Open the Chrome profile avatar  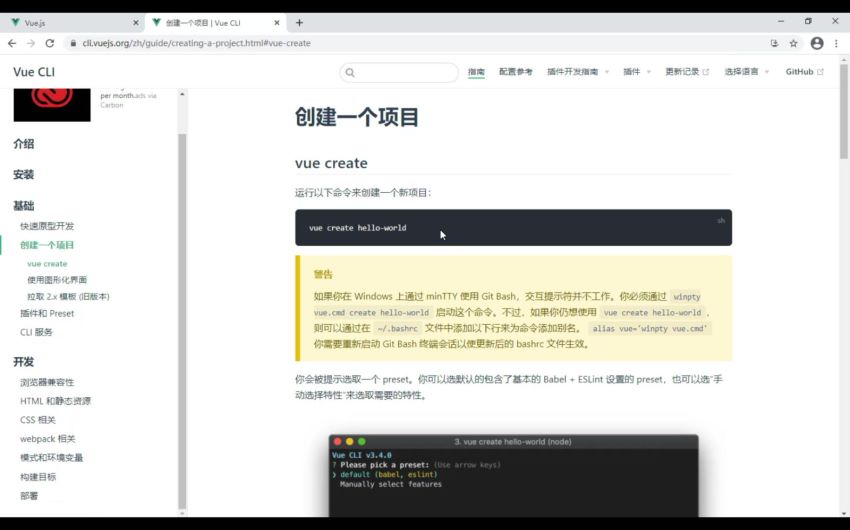click(x=817, y=43)
